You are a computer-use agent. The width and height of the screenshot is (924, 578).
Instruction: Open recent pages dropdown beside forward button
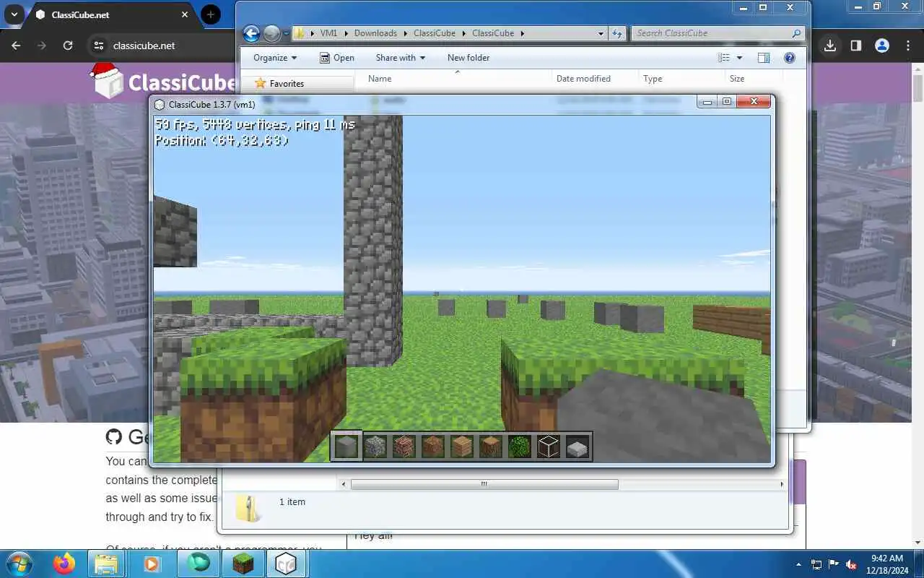click(x=286, y=33)
